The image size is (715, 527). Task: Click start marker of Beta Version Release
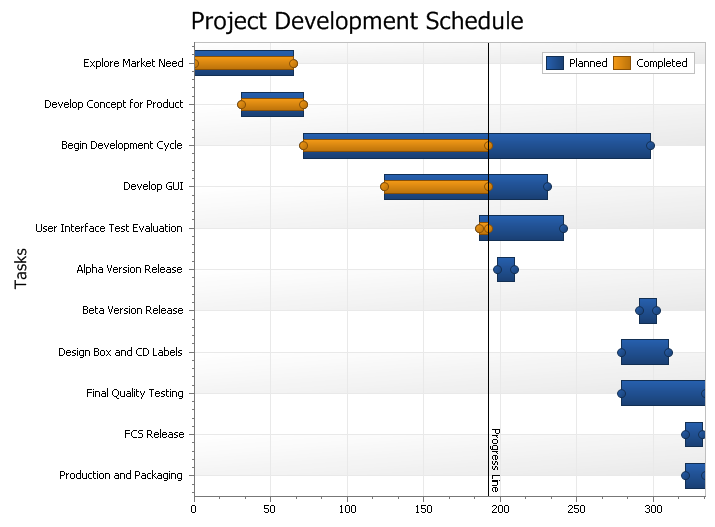[x=639, y=310]
